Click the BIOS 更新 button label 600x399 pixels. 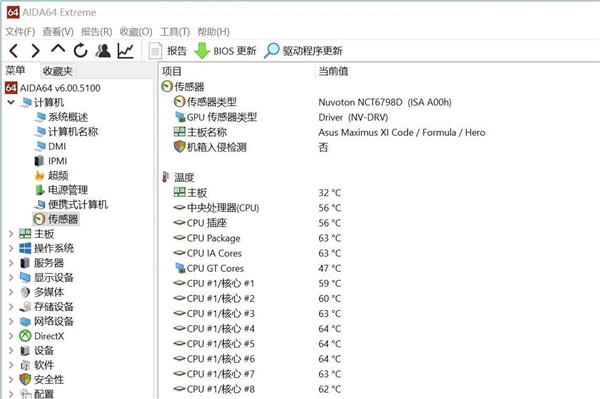[235, 51]
